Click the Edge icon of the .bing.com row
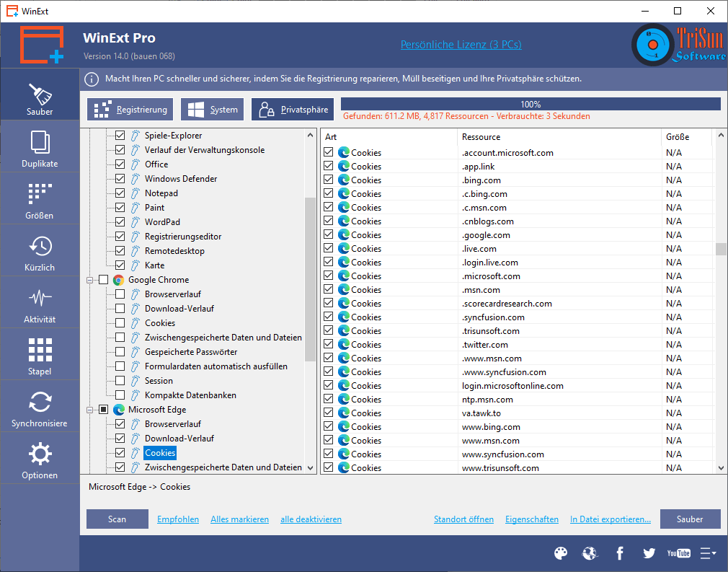Screen dimensions: 728x572 344,180
